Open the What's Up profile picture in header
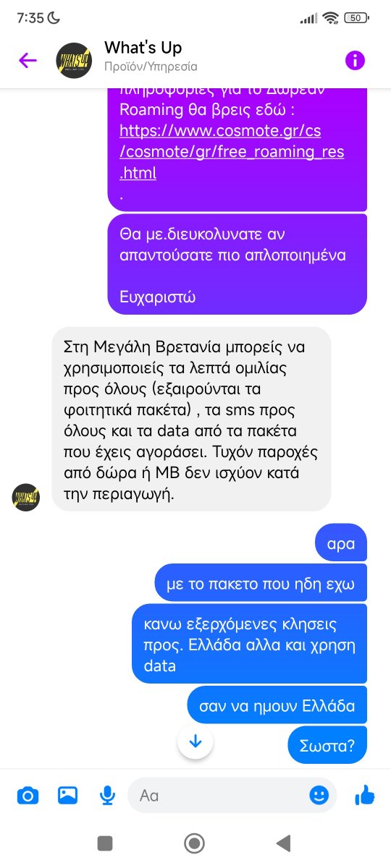 coord(74,60)
